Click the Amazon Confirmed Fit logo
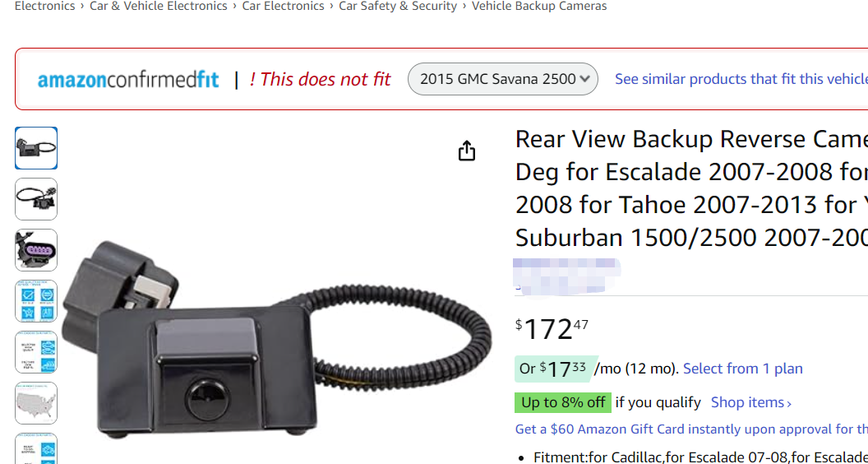868x464 pixels. point(128,80)
